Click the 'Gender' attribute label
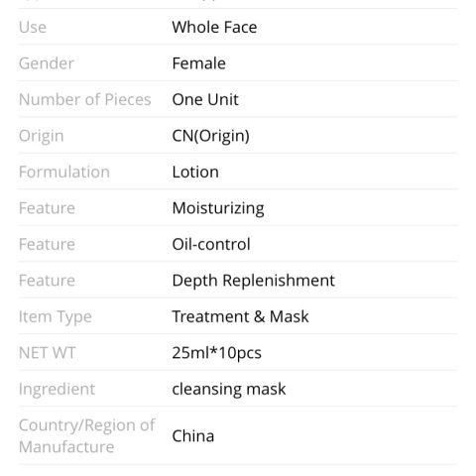 tap(47, 63)
